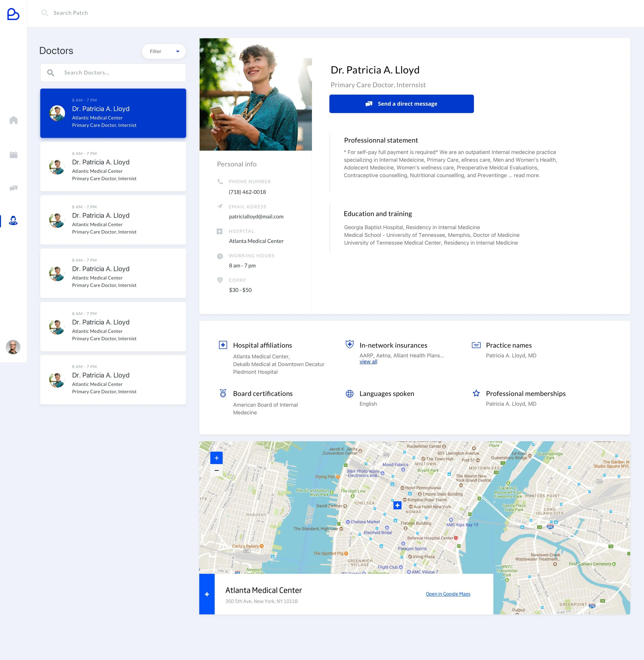Click the Search Patch field
Image resolution: width=644 pixels, height=660 pixels.
tap(71, 13)
